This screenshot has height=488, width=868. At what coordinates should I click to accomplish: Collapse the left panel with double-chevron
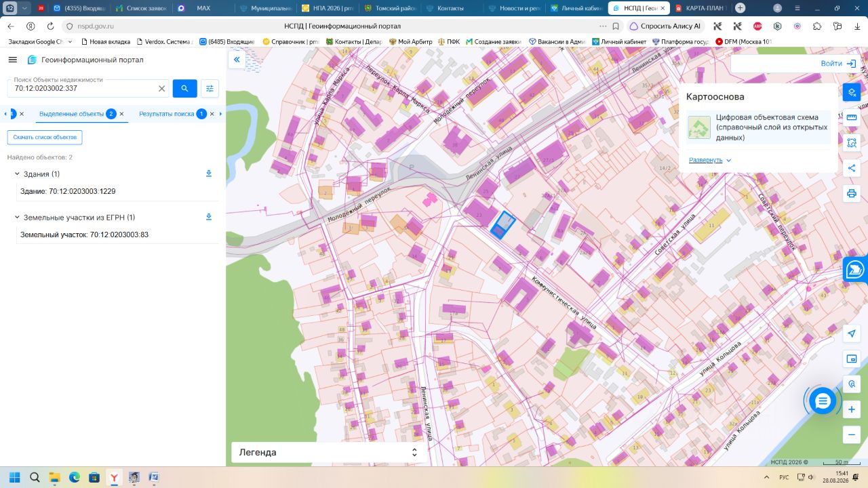(237, 60)
